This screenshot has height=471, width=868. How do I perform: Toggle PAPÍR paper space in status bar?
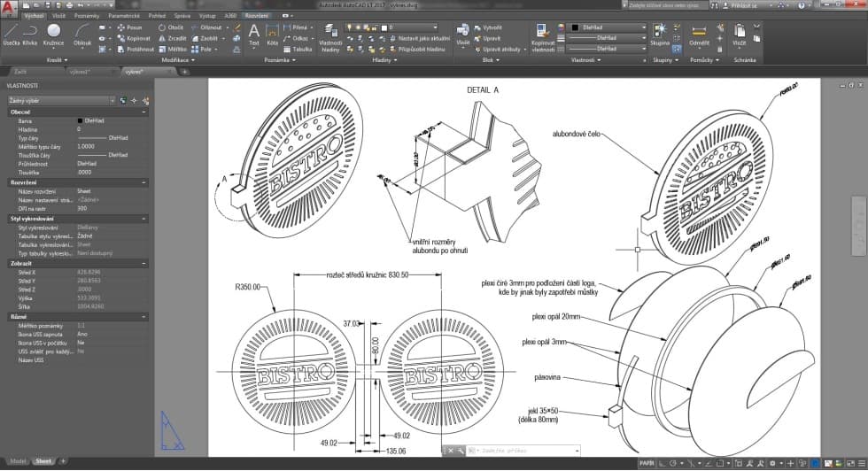click(x=647, y=463)
